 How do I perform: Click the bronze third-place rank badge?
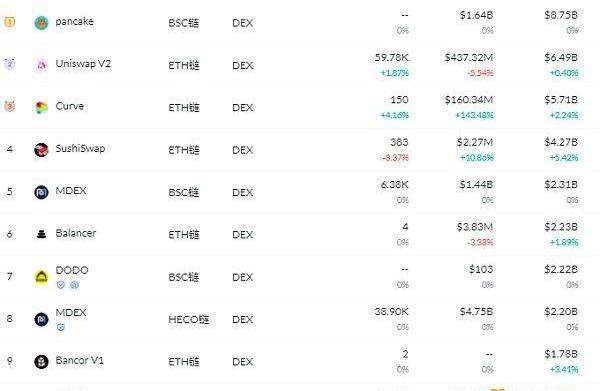click(x=10, y=106)
